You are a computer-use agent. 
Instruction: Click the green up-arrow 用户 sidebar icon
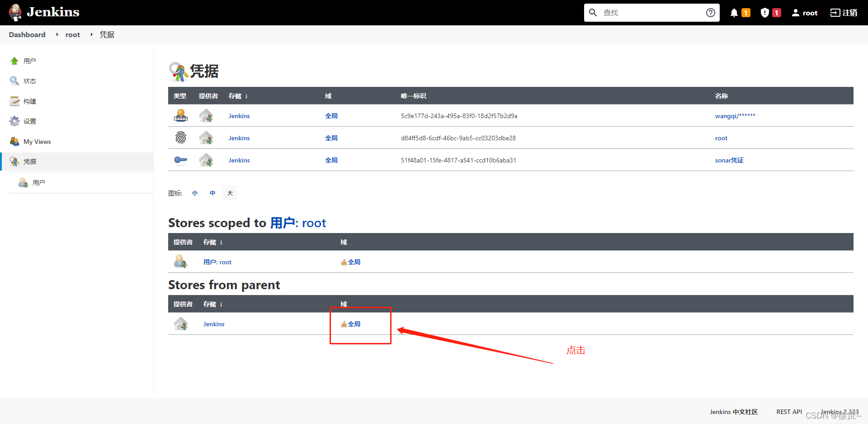(14, 61)
